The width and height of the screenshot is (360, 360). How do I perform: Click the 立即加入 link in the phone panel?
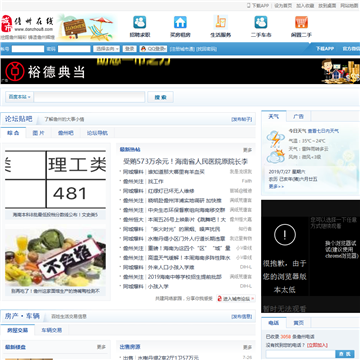coord(317,345)
